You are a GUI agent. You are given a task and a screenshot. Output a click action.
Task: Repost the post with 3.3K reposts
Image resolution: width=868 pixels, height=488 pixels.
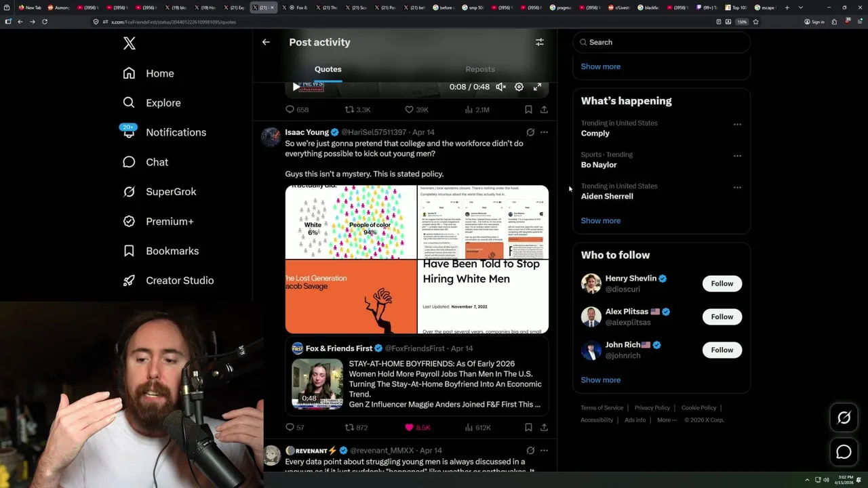pos(357,110)
